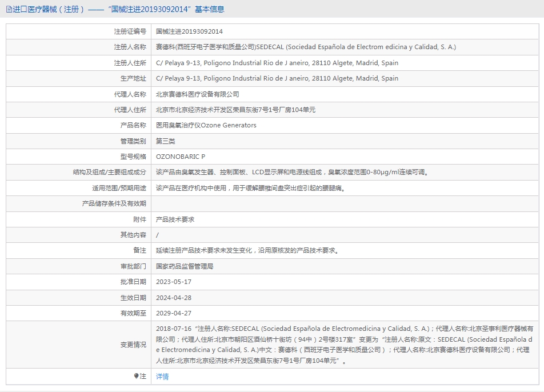Click the bullet icon beside 注

(x=137, y=376)
